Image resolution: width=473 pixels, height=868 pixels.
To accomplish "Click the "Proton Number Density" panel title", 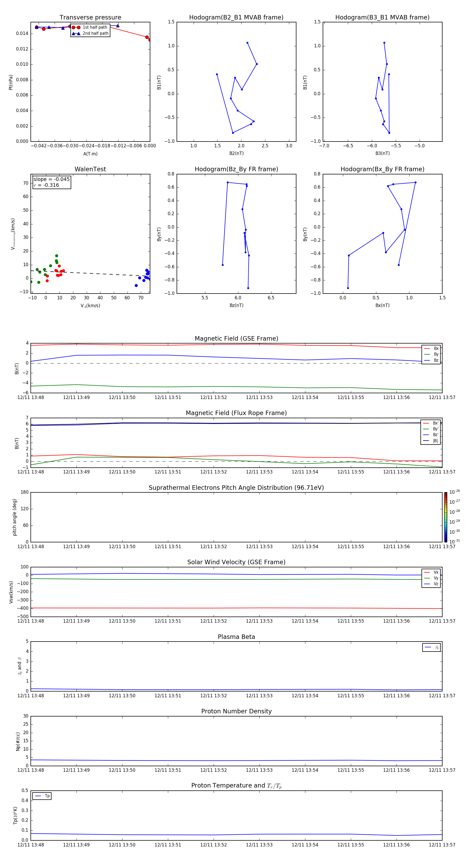I will coord(236,711).
